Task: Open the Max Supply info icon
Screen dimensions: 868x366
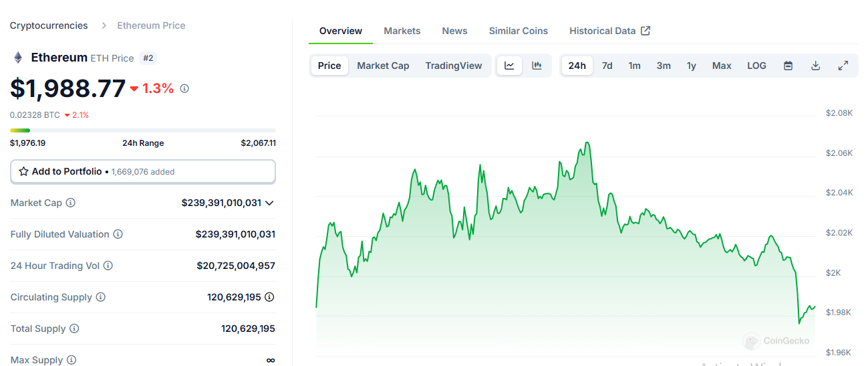Action: coord(71,360)
